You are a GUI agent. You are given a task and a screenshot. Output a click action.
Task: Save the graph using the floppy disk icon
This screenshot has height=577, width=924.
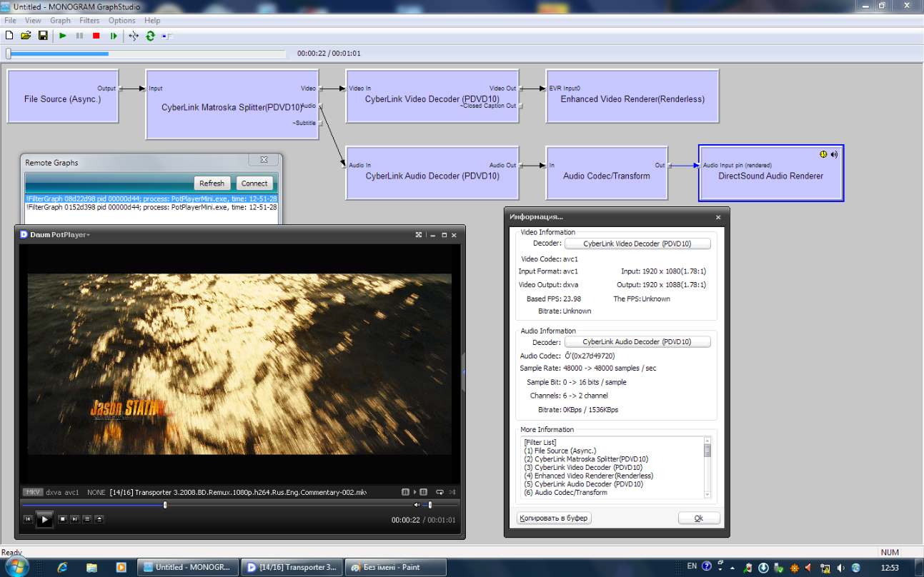[43, 36]
